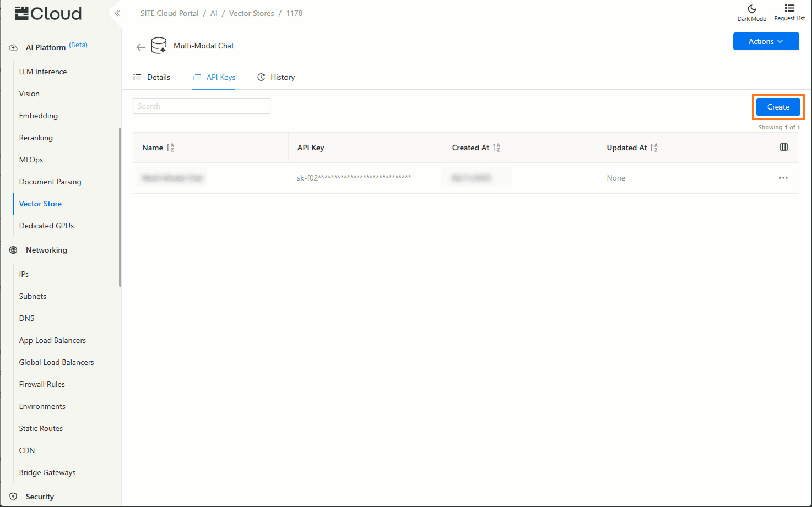This screenshot has height=507, width=812.
Task: Sort table by Name column
Action: click(x=170, y=148)
